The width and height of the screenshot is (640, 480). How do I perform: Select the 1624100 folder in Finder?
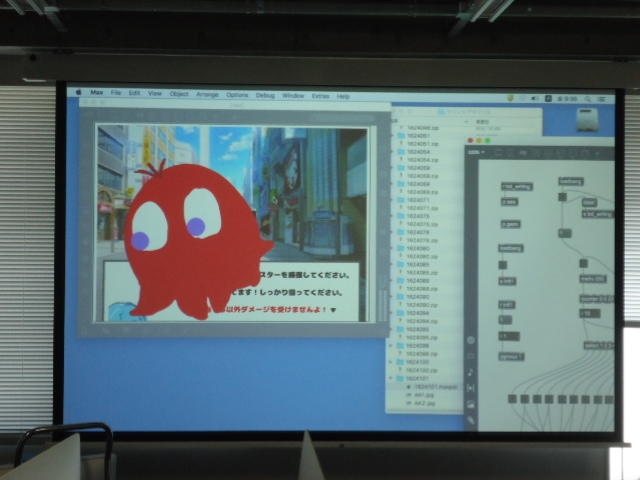(x=414, y=362)
